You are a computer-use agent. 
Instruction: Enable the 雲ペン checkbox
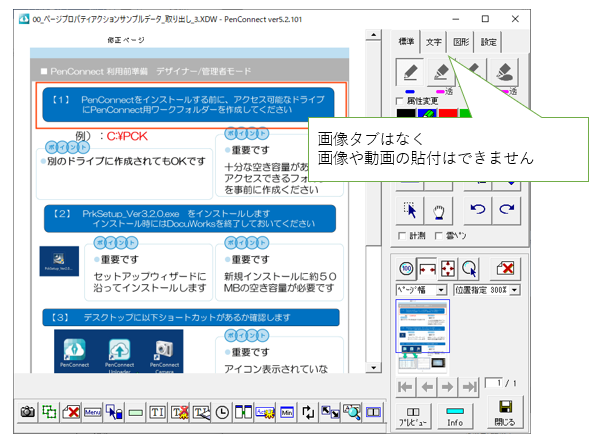439,236
